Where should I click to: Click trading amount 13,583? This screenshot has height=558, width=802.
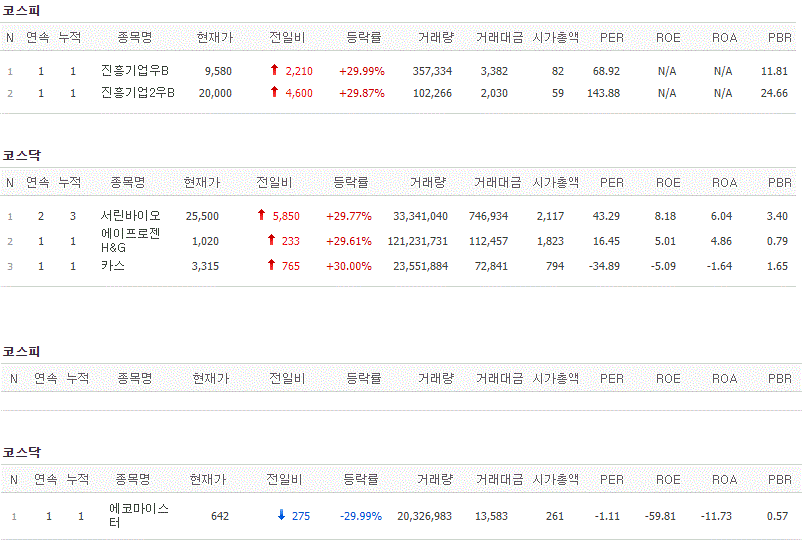tap(491, 516)
